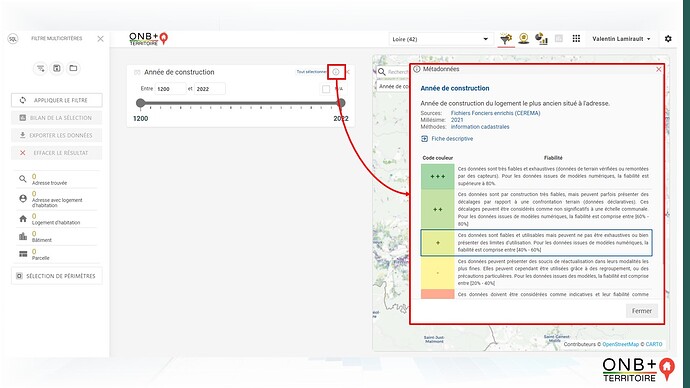Screen dimensions: 690x388
Task: Click the highlighted + yellow-green reliability swatch
Action: (437, 243)
